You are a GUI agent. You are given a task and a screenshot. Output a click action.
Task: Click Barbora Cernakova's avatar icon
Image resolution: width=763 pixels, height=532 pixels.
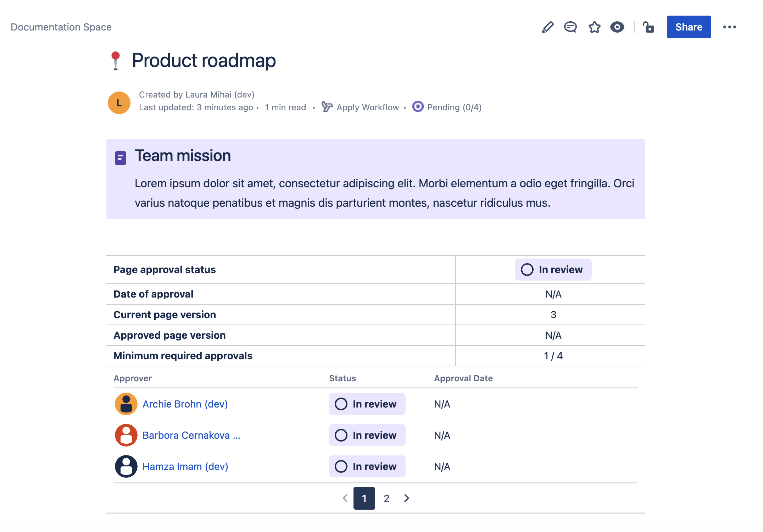tap(126, 435)
